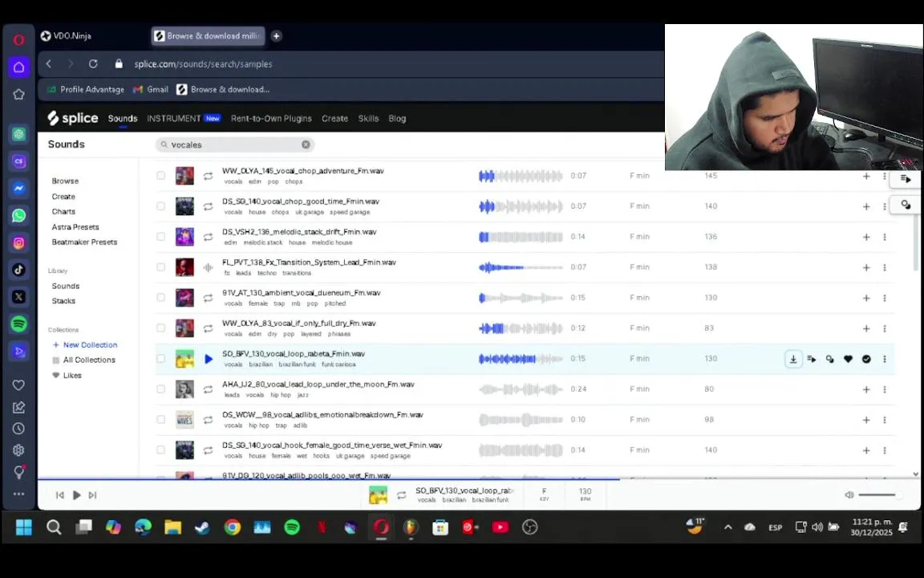Click the one-shot waveform icon on FL_PVT_138 row
Screen dimensions: 924x578
(x=208, y=267)
